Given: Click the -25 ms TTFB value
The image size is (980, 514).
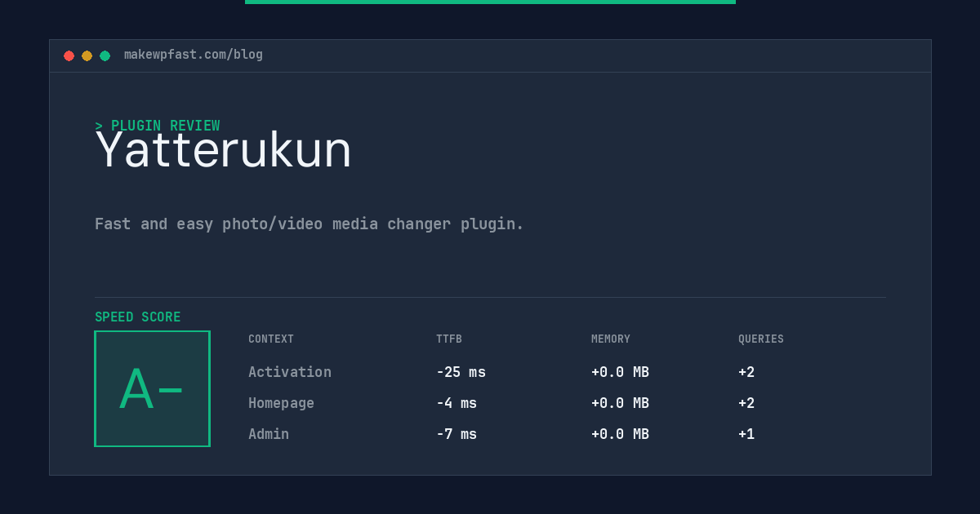Looking at the screenshot, I should pyautogui.click(x=461, y=372).
